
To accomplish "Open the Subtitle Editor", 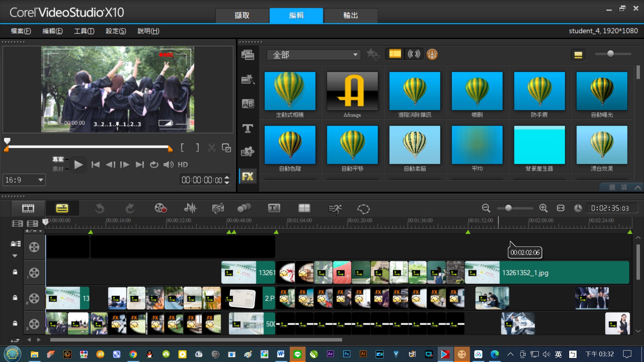I will [x=274, y=208].
